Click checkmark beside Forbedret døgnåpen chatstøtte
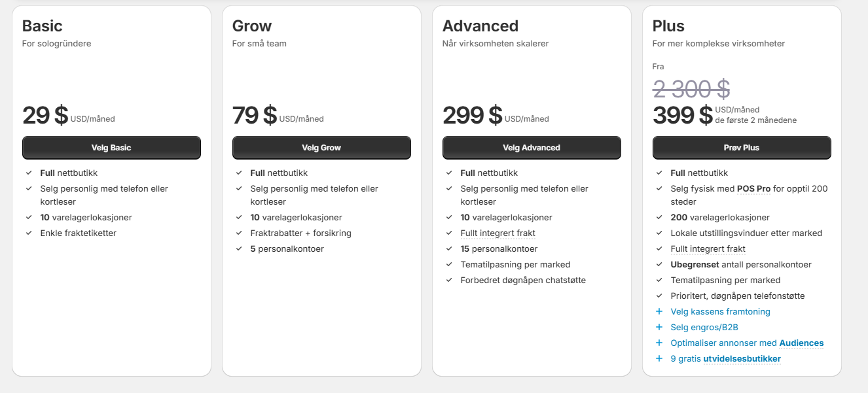This screenshot has height=393, width=868. (x=449, y=281)
